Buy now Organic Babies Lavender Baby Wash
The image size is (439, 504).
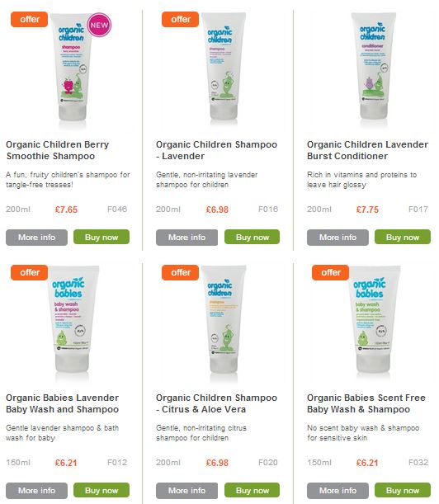click(101, 491)
